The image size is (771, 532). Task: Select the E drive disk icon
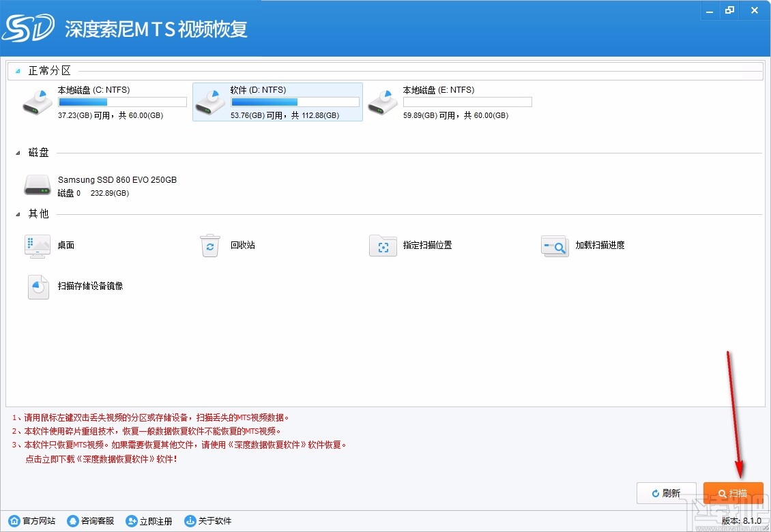382,102
